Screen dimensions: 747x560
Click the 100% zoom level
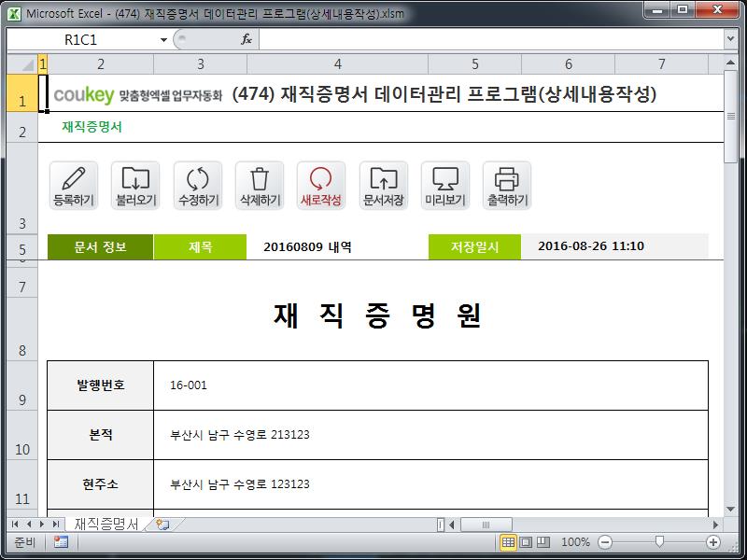point(575,542)
